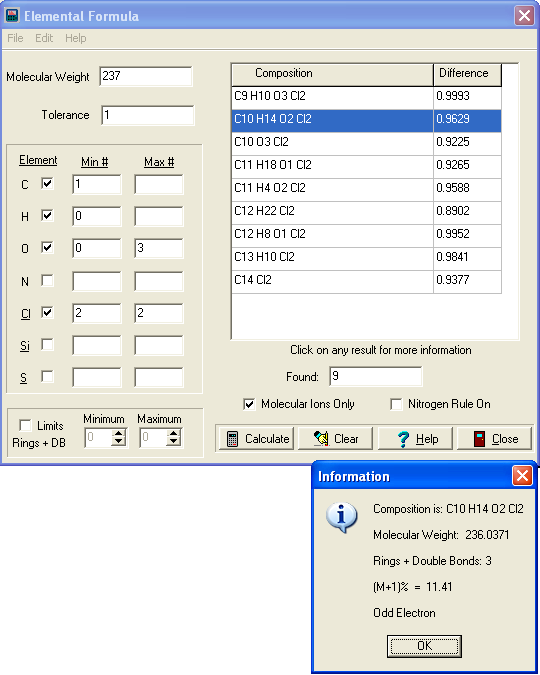Open the File menu
Image resolution: width=540 pixels, height=675 pixels.
pos(15,38)
